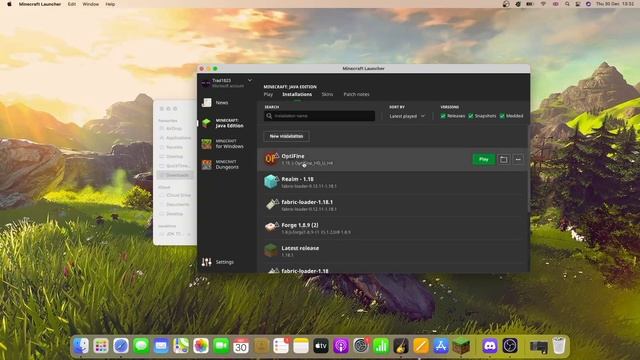Select Minecraft Dungeons sidebar icon

pos(207,164)
